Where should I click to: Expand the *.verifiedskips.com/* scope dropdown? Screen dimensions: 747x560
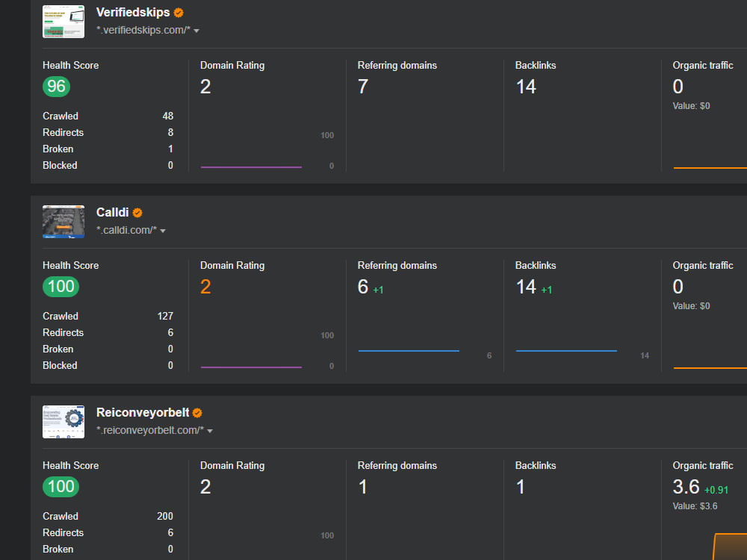click(196, 31)
